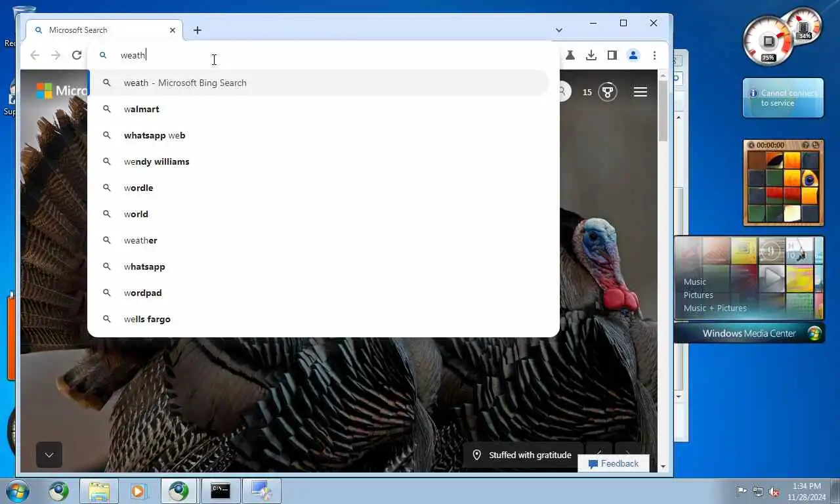Click the picture puzzle gadget tiles

[783, 187]
